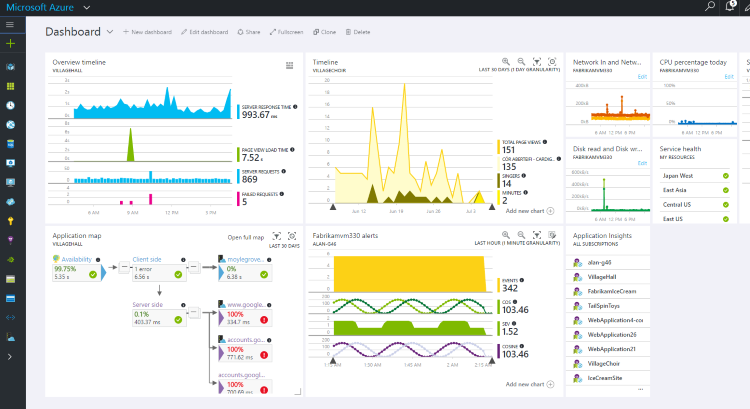Open the www.google dependency node
The height and width of the screenshot is (409, 750).
point(246,305)
